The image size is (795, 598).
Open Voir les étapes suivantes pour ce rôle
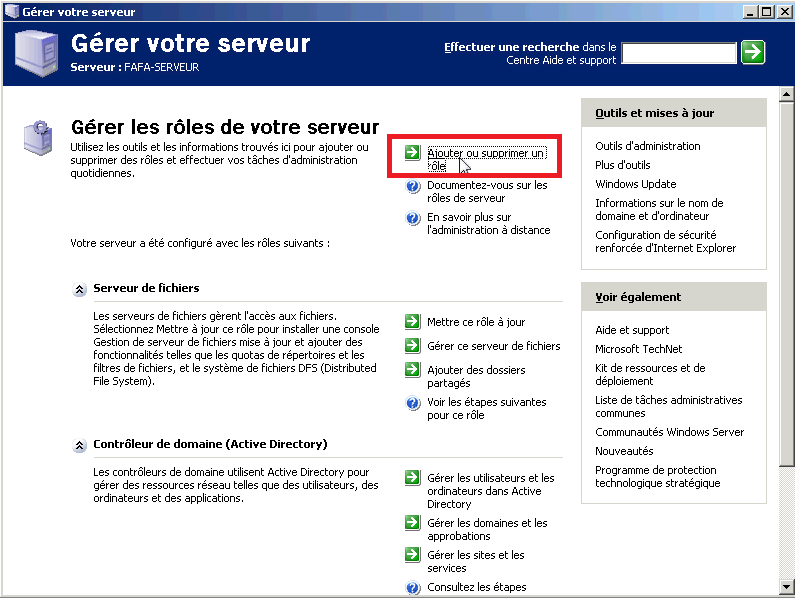click(487, 408)
